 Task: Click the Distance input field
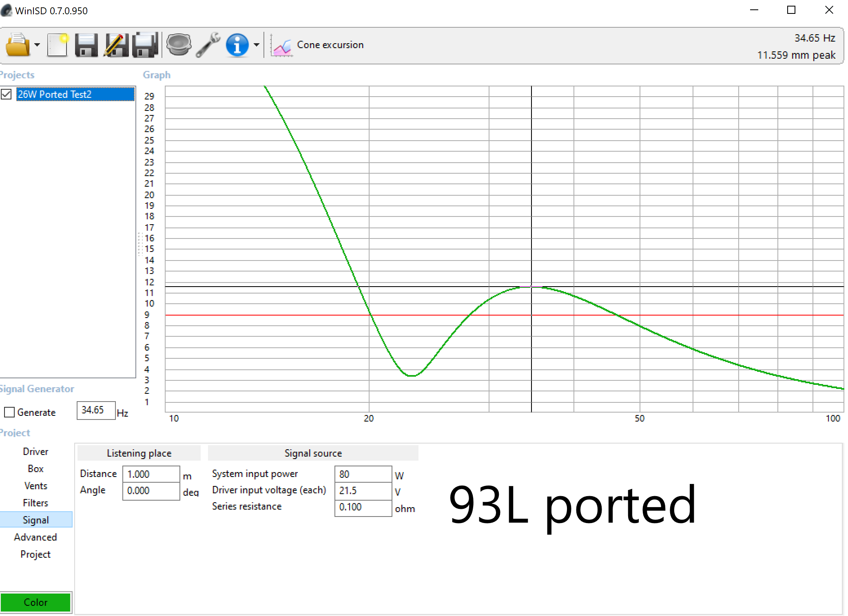(x=151, y=474)
